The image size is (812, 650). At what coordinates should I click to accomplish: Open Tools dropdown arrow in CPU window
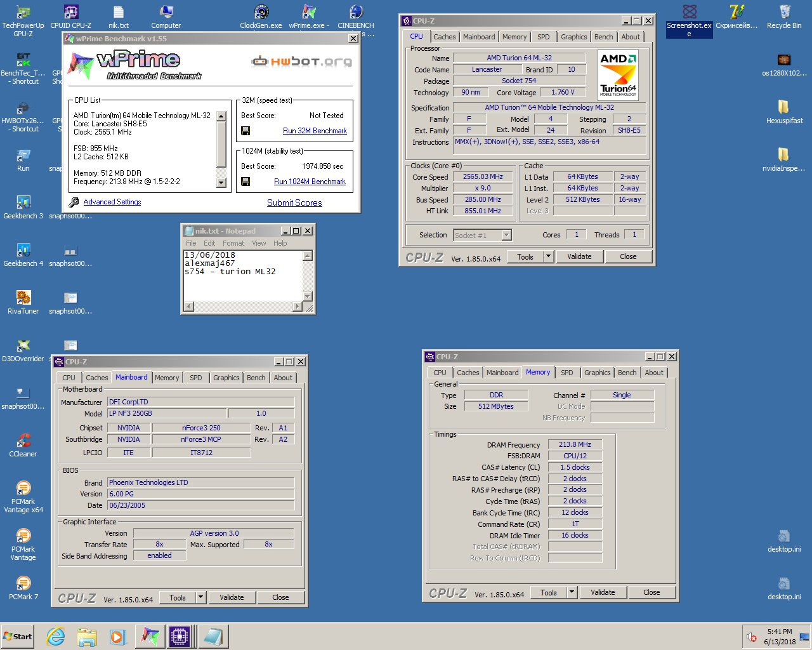point(549,256)
